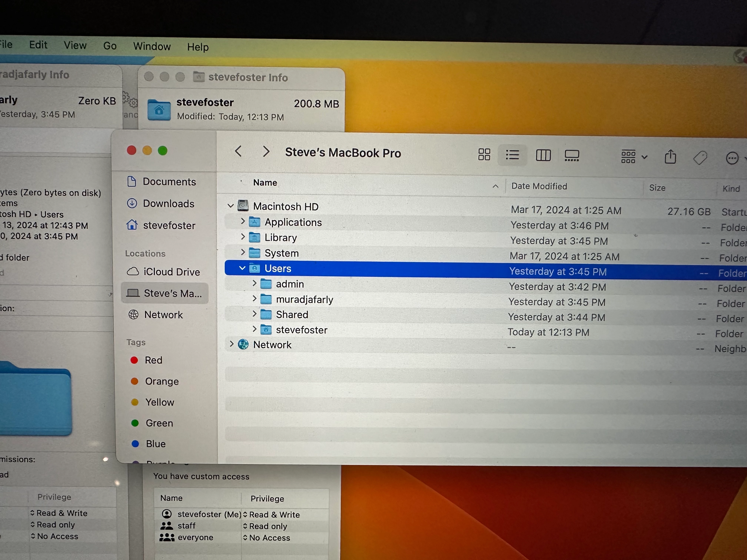Click the large folder preview in muradjafarly Info
Image resolution: width=747 pixels, height=560 pixels.
click(35, 398)
